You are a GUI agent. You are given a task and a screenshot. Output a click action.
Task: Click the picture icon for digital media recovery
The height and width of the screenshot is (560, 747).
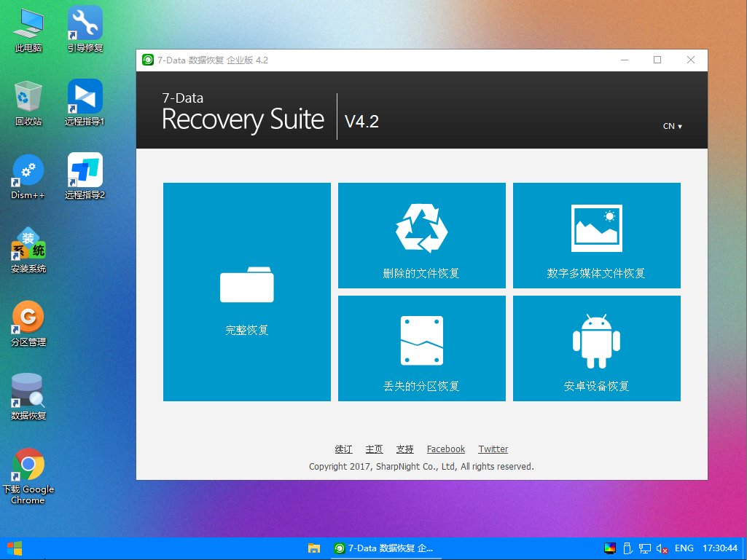pos(596,228)
